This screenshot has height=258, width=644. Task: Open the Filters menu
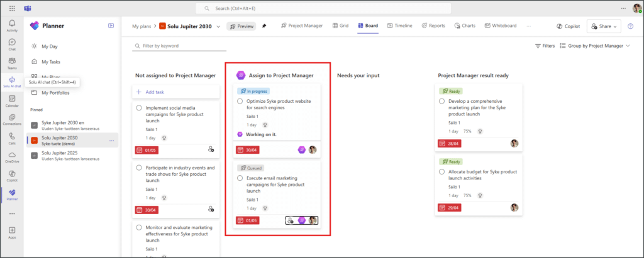click(545, 46)
